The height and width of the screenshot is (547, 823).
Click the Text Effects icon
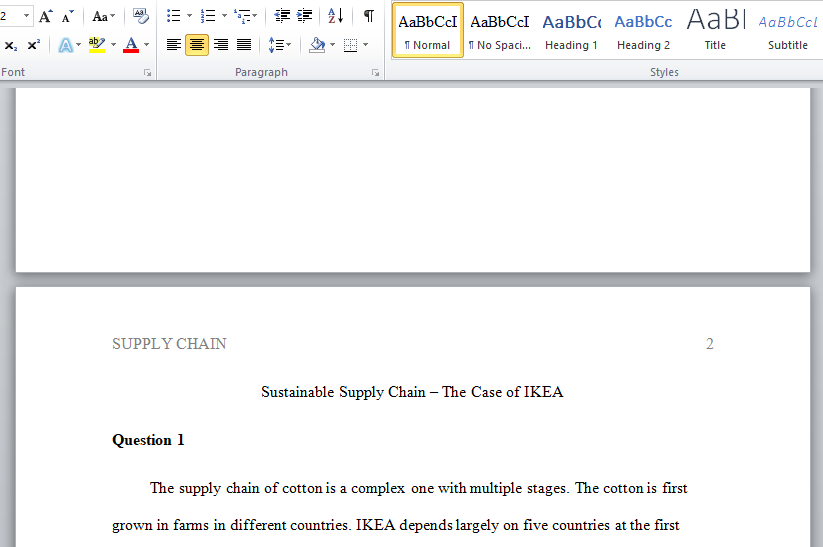click(66, 45)
